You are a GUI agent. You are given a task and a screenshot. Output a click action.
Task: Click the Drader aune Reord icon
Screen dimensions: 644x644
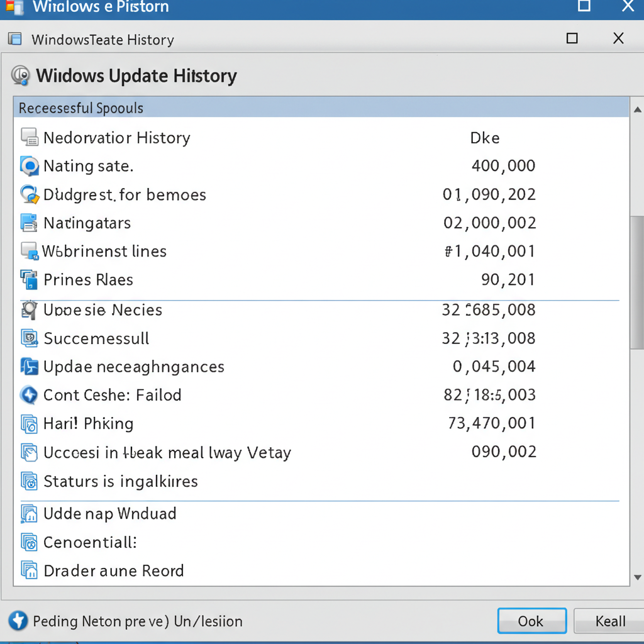click(x=29, y=570)
